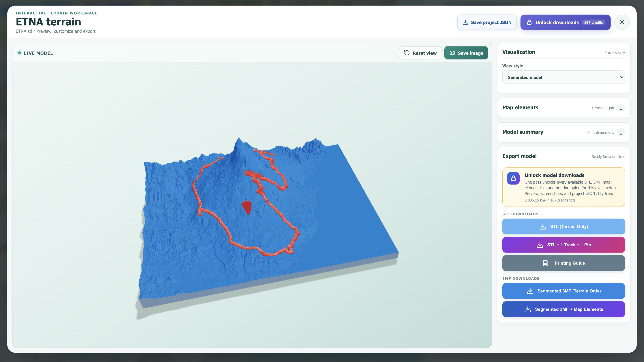Click the purple lock icon in the unlock card

pos(513,178)
